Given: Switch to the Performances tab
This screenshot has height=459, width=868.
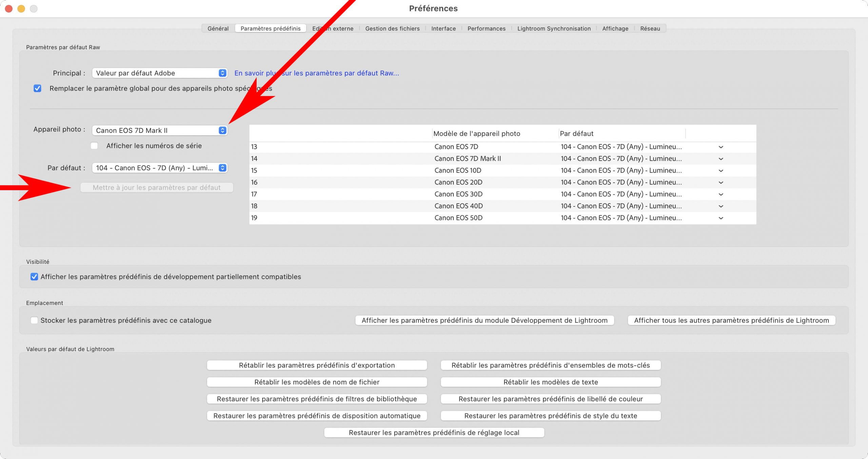Looking at the screenshot, I should 486,28.
